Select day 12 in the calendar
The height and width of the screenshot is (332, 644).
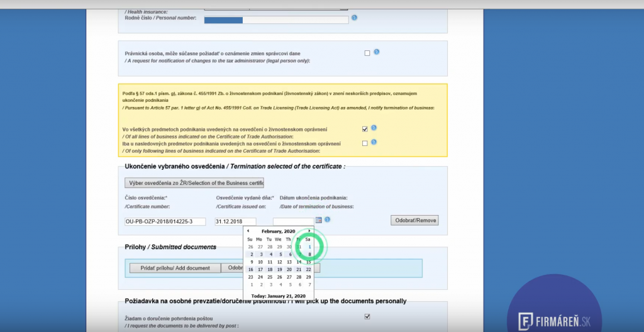point(279,262)
